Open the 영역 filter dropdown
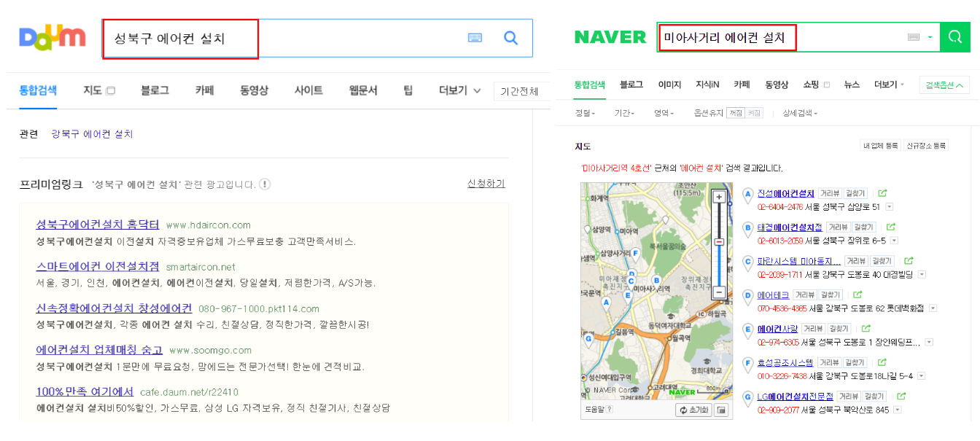The width and height of the screenshot is (980, 441). 664,113
